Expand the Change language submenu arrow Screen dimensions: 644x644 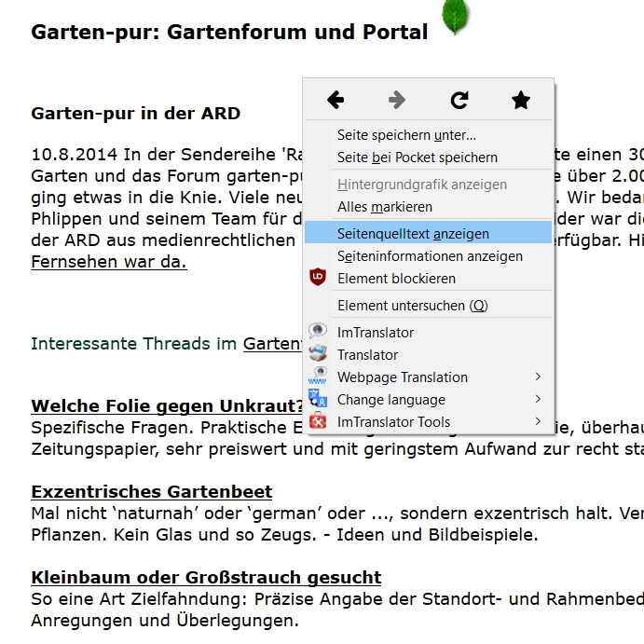[538, 399]
